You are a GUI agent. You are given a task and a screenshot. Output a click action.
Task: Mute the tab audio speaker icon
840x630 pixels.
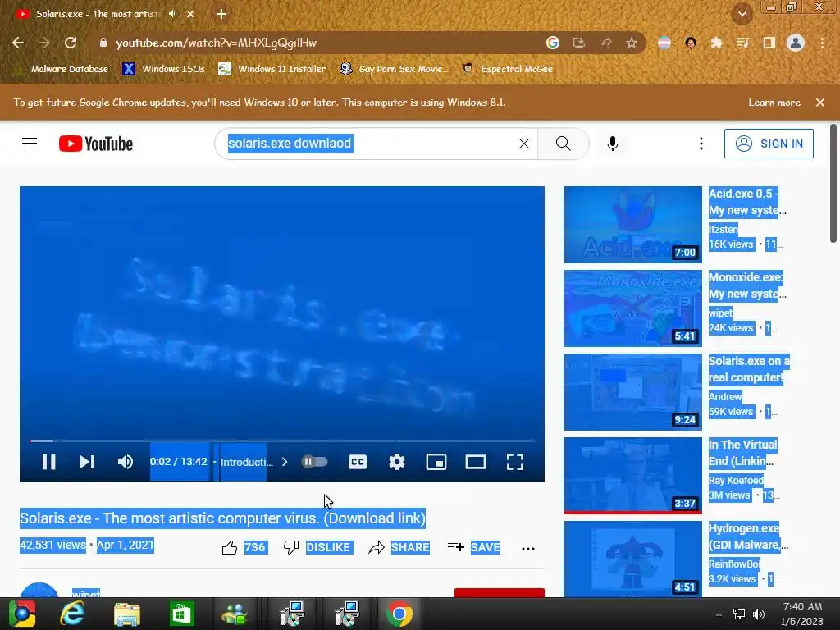(172, 14)
